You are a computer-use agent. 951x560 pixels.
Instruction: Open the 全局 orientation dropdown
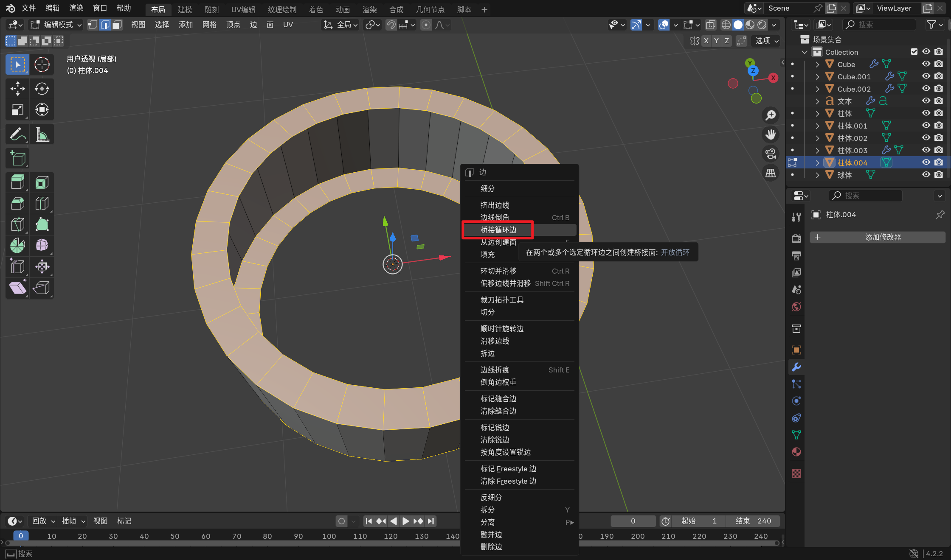341,25
